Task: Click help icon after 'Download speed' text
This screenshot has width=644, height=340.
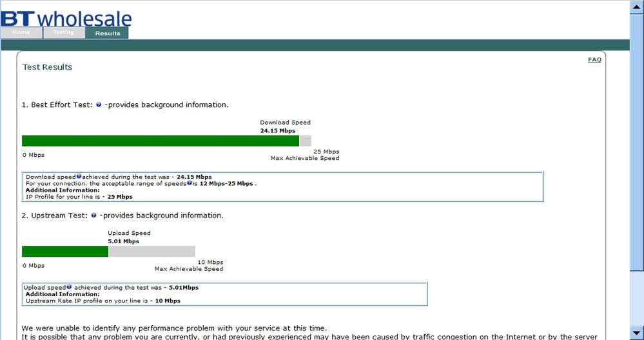Action: (79, 176)
